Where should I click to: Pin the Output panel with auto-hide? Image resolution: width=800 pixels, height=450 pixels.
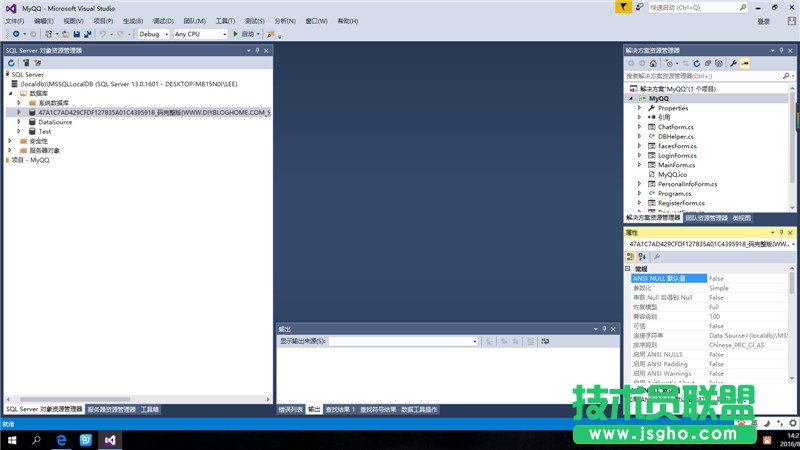click(x=604, y=329)
